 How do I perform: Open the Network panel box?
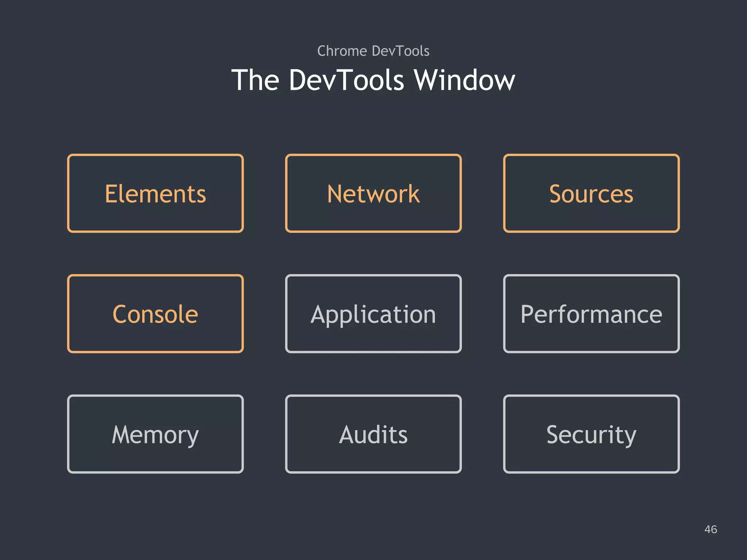[x=373, y=193]
